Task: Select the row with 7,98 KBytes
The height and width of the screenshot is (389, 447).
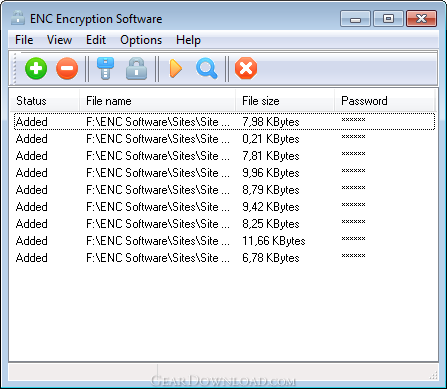Action: pyautogui.click(x=224, y=122)
